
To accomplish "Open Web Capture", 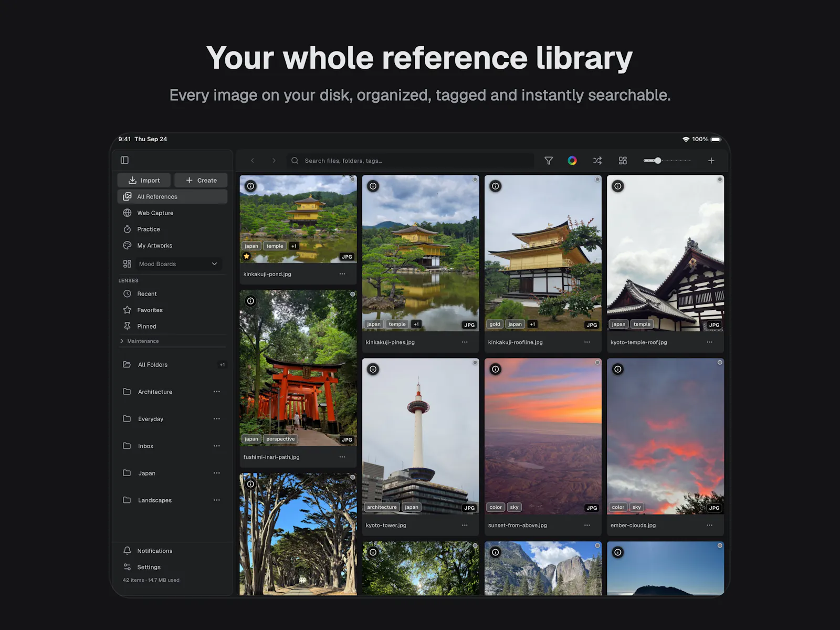I will tap(172, 213).
